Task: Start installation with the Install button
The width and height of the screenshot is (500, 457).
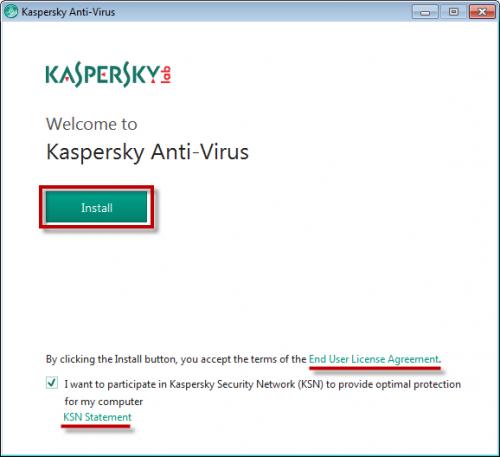Action: tap(97, 207)
